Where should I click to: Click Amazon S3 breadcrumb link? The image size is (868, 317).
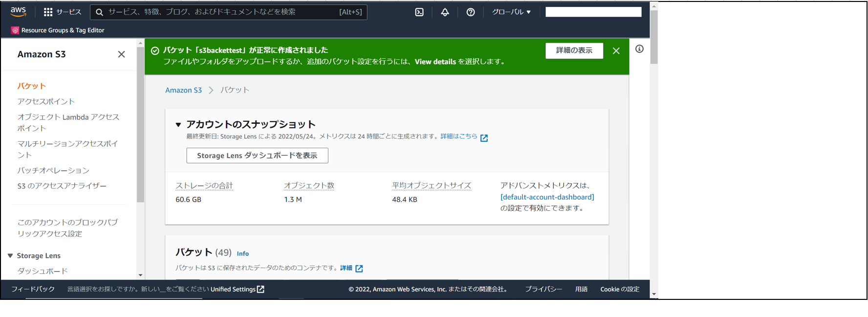coord(183,90)
